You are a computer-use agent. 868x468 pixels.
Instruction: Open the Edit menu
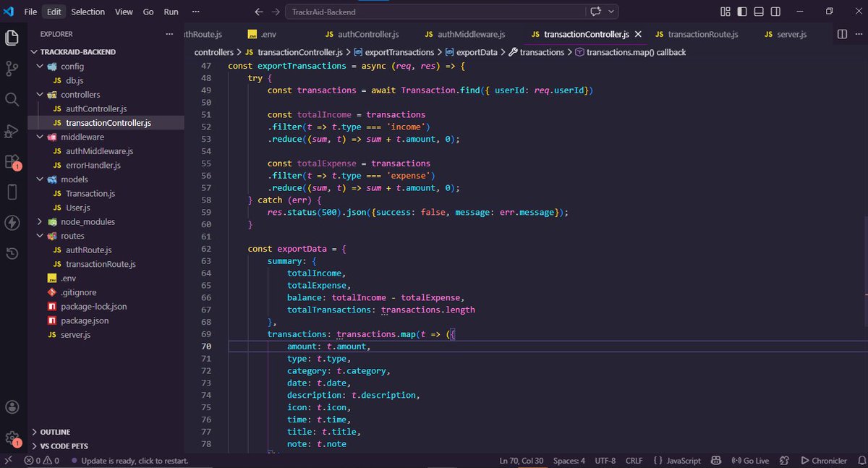[54, 12]
